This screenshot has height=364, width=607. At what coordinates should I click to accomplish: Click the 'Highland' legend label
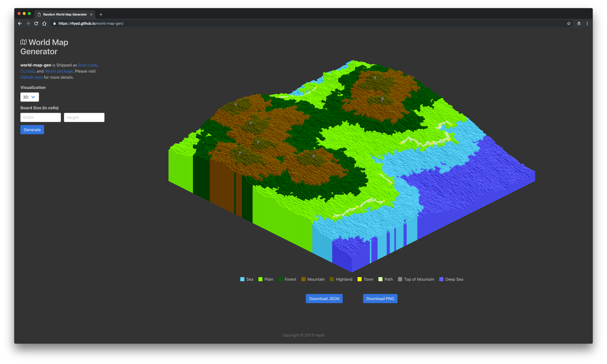(344, 279)
